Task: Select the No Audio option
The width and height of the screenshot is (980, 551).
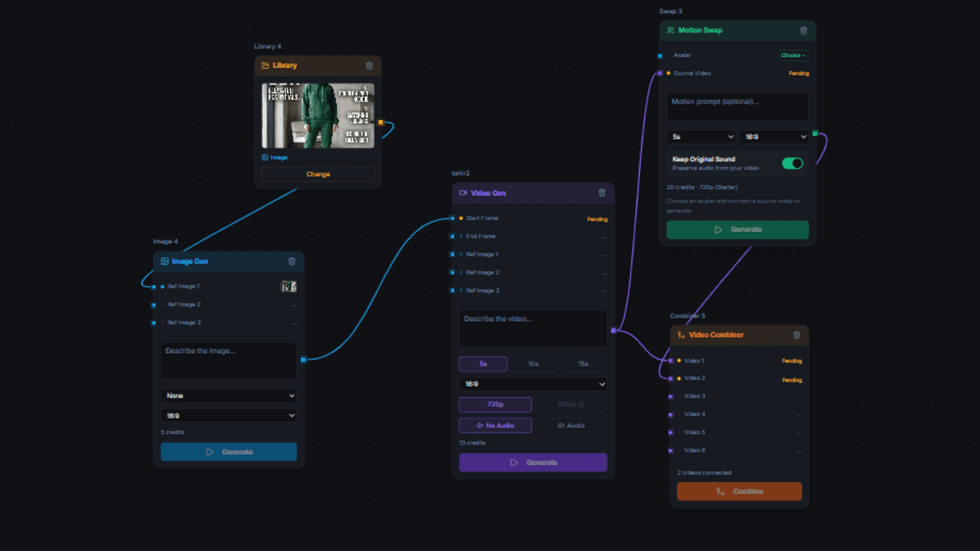Action: point(496,425)
